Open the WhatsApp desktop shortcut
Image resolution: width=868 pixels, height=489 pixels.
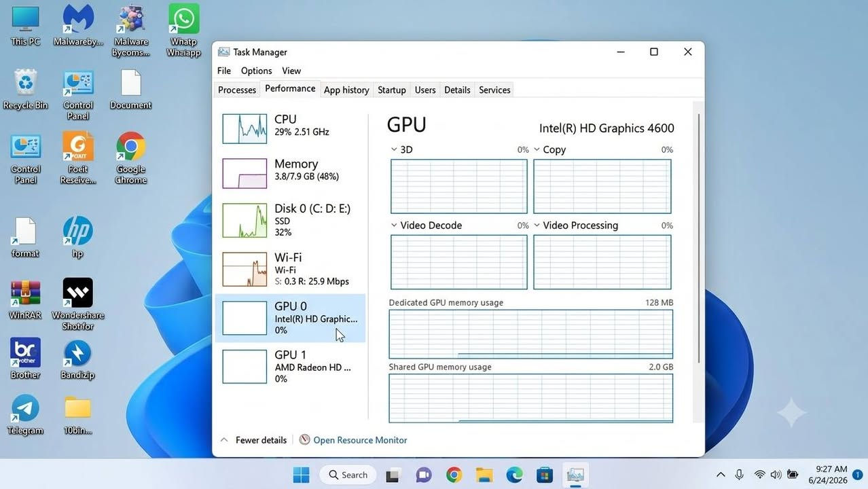coord(184,30)
